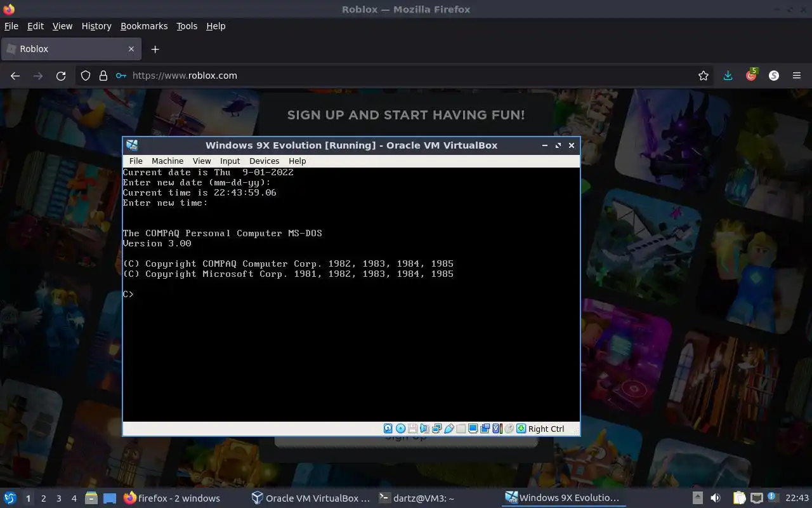Open the Firefox History menu

click(96, 26)
